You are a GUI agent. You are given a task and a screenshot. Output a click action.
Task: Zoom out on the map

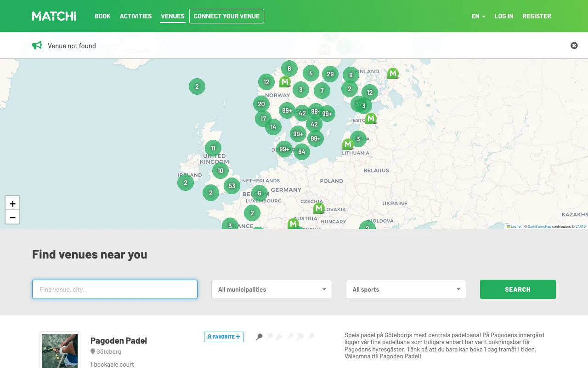[12, 217]
